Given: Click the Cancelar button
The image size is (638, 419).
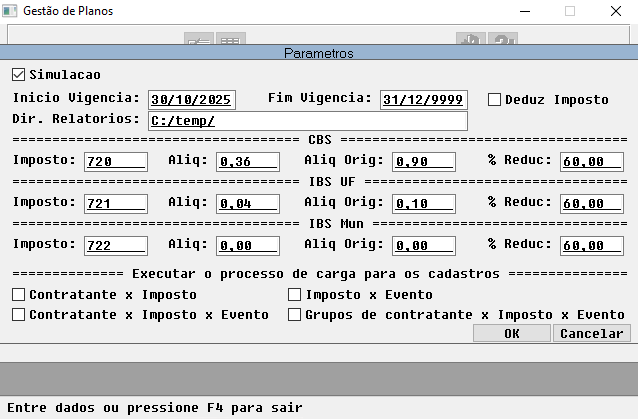Looking at the screenshot, I should tap(592, 333).
